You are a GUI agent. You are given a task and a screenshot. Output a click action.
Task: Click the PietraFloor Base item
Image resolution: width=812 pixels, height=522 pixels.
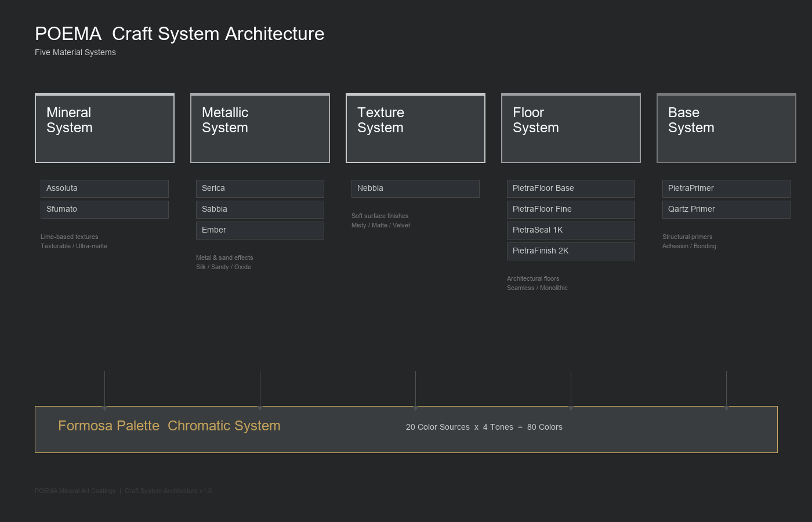point(571,188)
